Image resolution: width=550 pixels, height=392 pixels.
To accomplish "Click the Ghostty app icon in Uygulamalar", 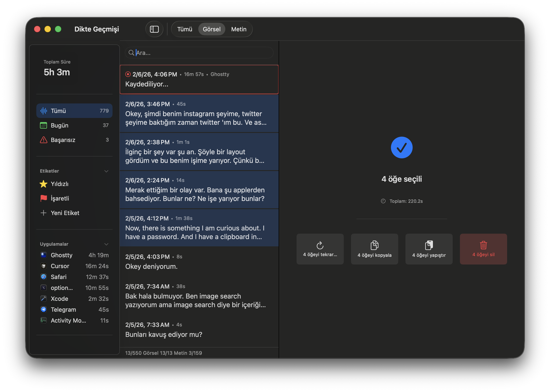I will (x=44, y=255).
